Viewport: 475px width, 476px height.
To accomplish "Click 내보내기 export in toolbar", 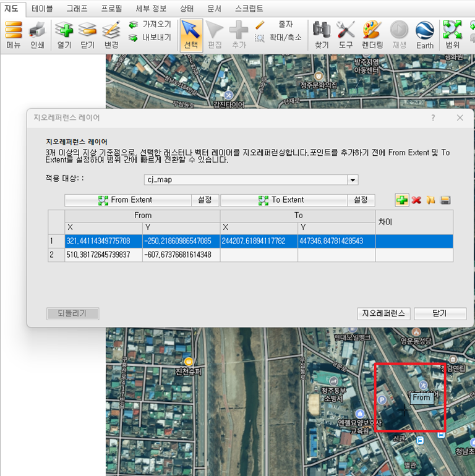I will [150, 38].
